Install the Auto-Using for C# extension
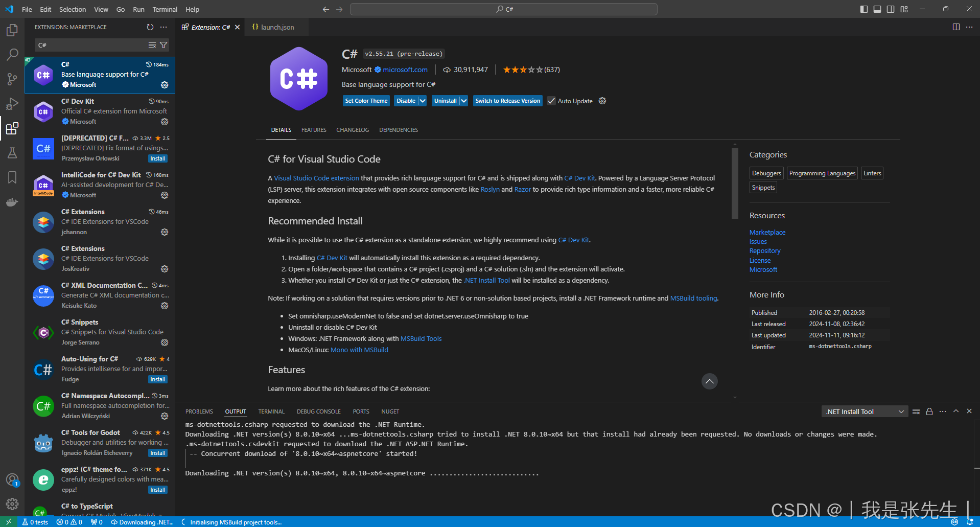Screen dimensions: 980x527 click(x=158, y=379)
